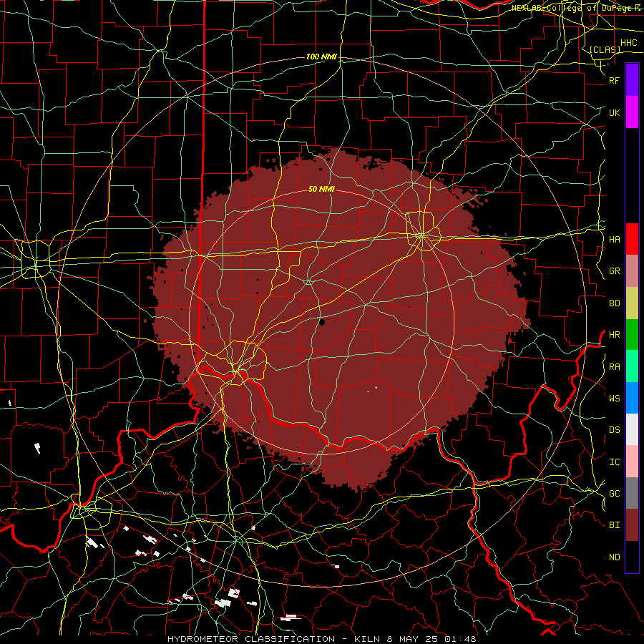Click the HA red legend color swatch

(x=632, y=239)
